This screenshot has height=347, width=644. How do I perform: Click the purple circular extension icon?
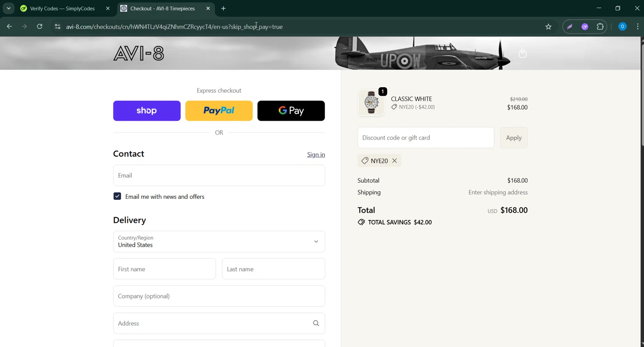tap(585, 27)
